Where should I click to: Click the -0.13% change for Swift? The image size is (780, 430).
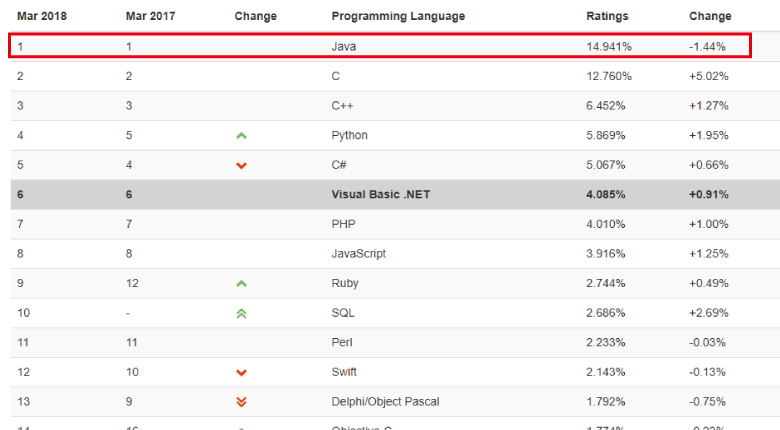click(707, 372)
